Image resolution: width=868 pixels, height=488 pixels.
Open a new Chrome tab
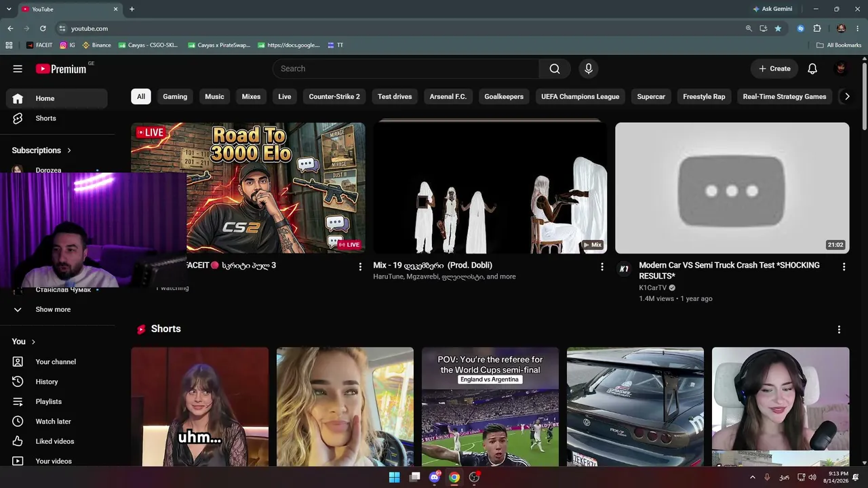click(132, 9)
